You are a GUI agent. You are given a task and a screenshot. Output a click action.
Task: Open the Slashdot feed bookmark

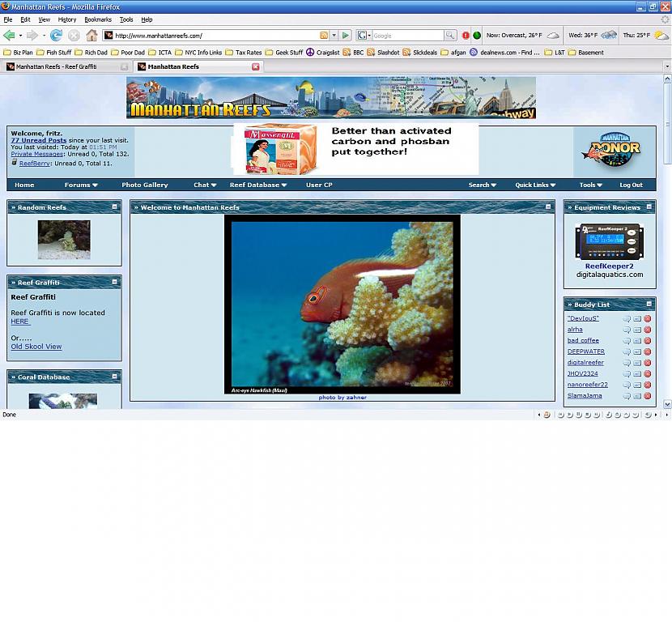click(383, 53)
